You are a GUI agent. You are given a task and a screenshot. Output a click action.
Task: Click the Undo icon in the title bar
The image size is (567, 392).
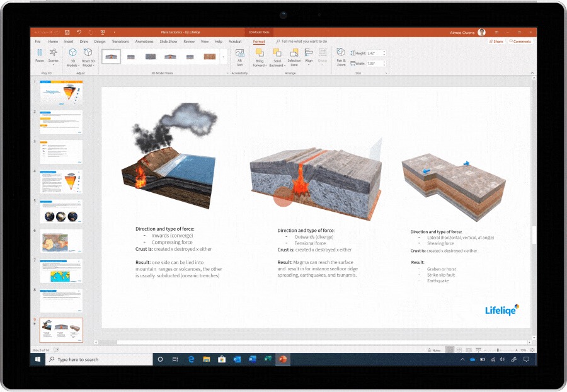[79, 32]
